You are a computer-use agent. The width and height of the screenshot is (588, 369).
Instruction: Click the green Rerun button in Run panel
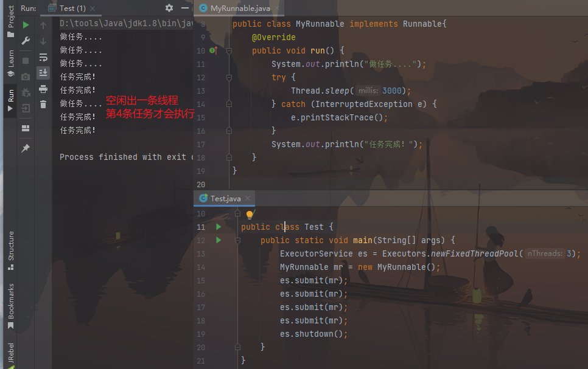pyautogui.click(x=26, y=25)
